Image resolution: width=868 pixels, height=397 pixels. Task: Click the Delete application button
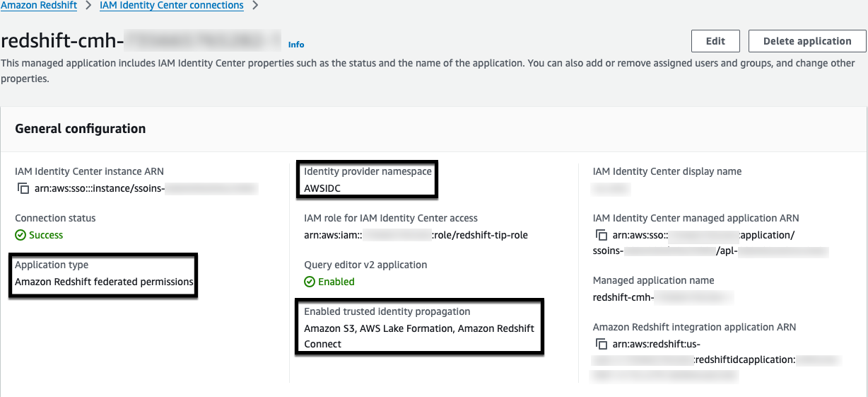tap(807, 41)
